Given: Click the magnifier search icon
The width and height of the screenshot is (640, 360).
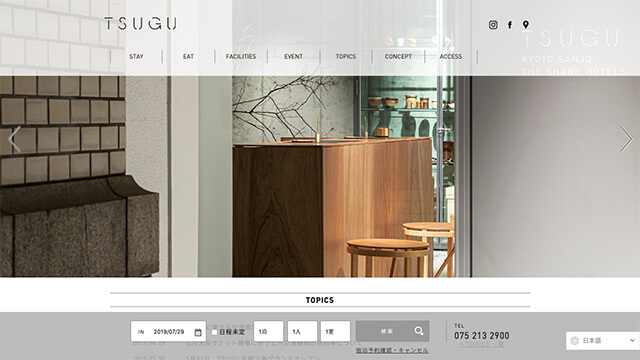Looking at the screenshot, I should 419,331.
